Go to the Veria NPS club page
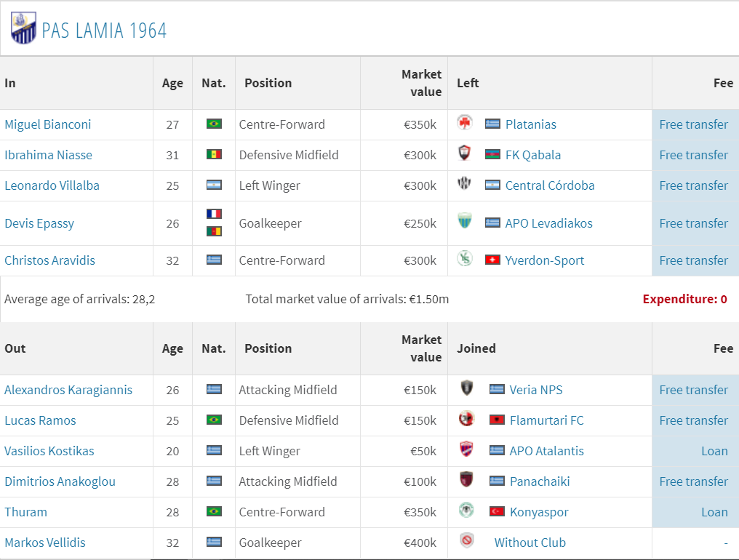 [536, 390]
